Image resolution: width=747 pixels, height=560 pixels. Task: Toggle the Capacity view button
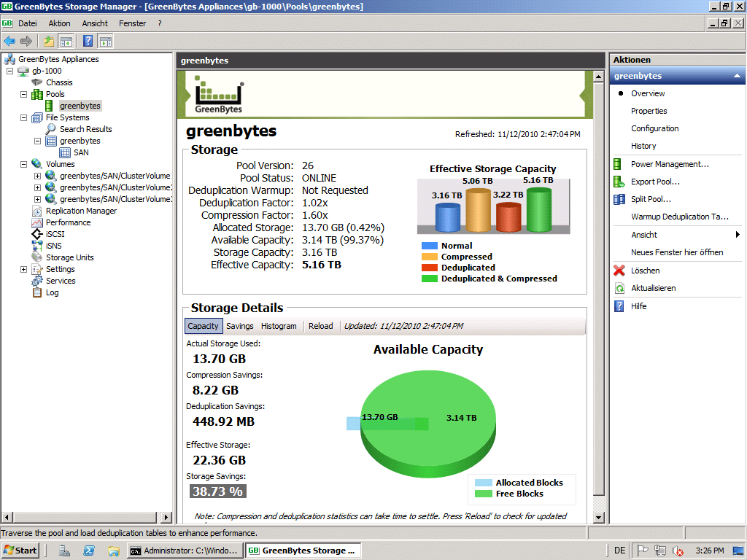click(x=203, y=326)
